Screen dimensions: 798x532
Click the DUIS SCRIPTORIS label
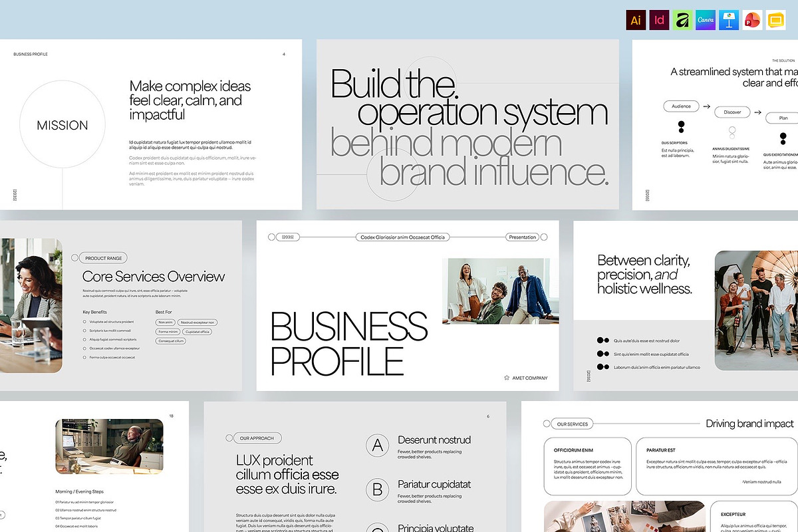pos(674,143)
